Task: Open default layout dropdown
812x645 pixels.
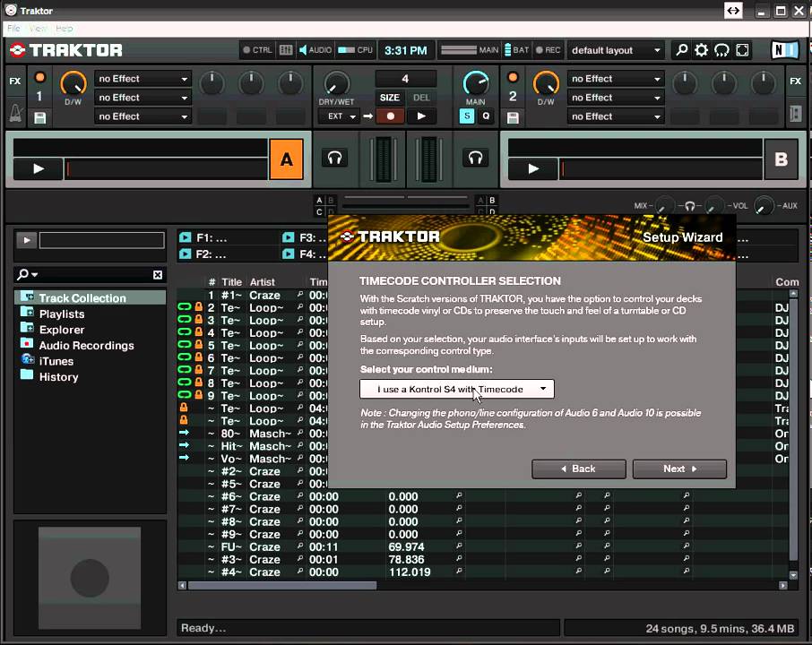Action: 615,50
